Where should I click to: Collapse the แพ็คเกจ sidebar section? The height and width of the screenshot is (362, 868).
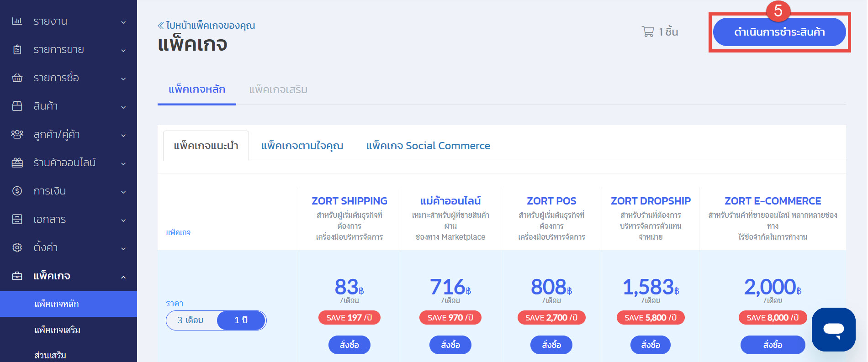pyautogui.click(x=123, y=277)
